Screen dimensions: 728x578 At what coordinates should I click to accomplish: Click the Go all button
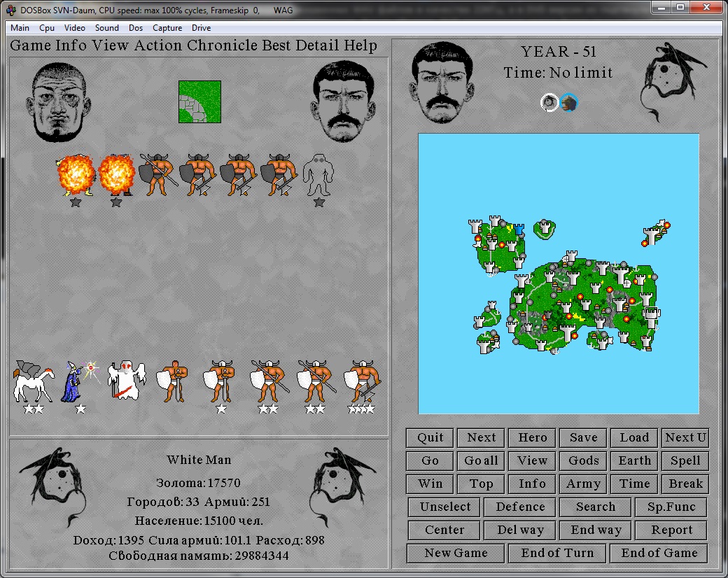pyautogui.click(x=481, y=461)
